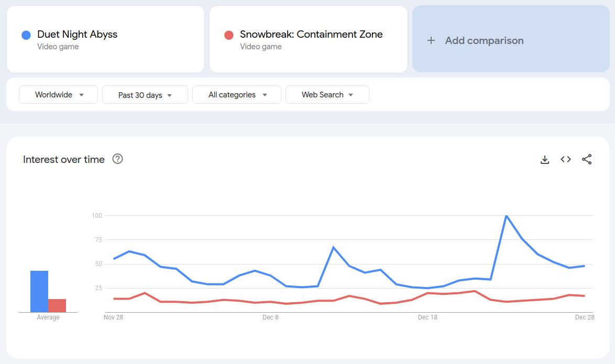The width and height of the screenshot is (615, 364).
Task: Click the red Average bar
Action: 57,305
